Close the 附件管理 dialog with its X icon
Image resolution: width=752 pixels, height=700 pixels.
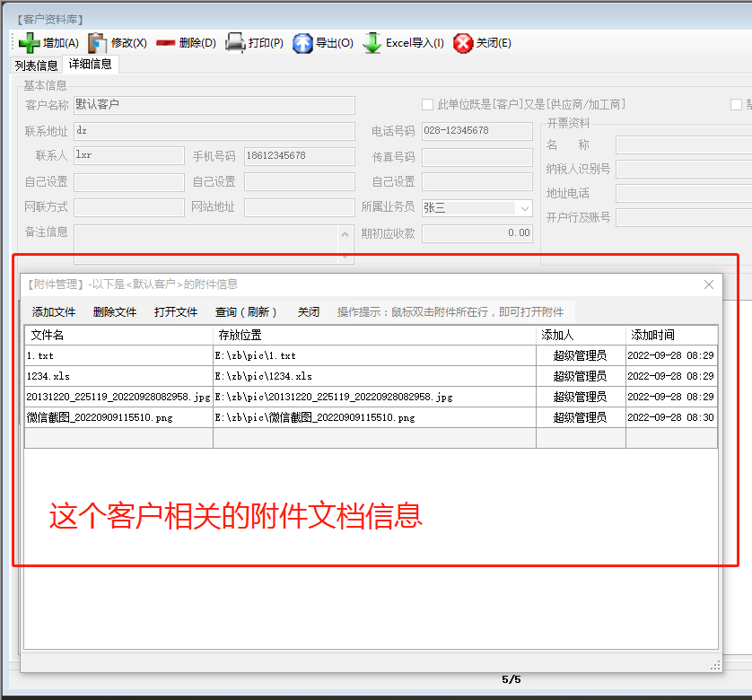click(709, 284)
